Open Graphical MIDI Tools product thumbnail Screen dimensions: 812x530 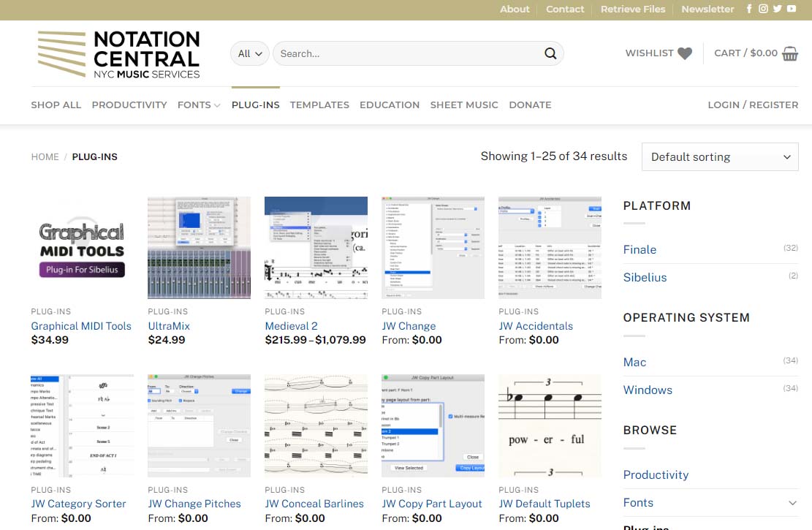click(83, 248)
